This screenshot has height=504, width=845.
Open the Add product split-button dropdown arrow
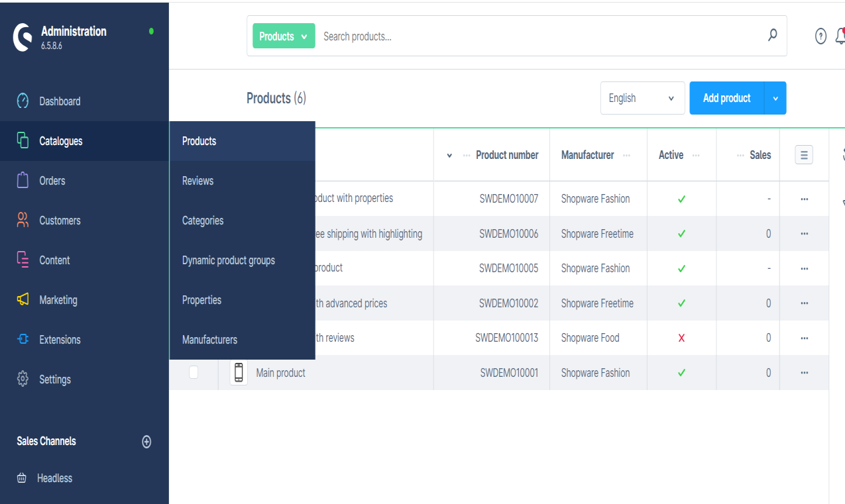coord(774,97)
